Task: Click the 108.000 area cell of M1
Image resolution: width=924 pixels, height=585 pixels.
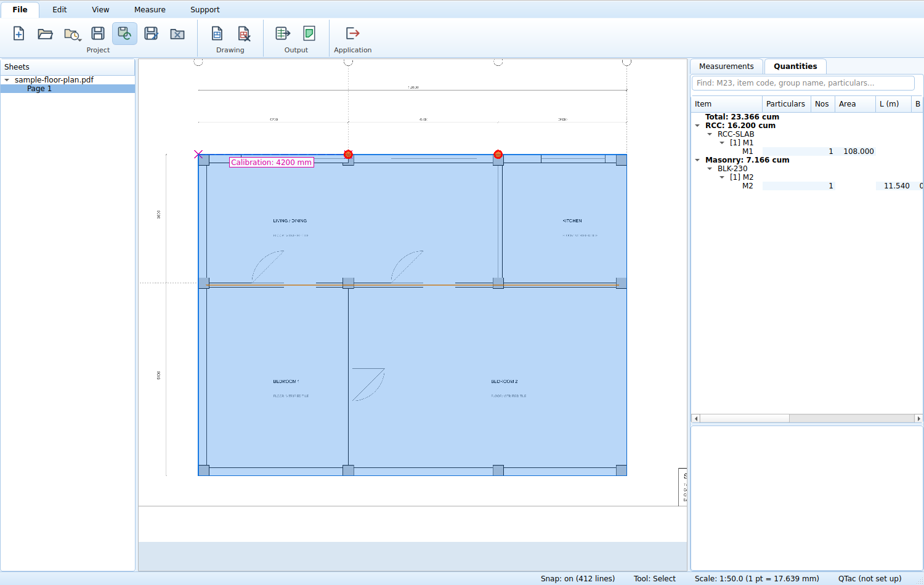Action: 855,151
